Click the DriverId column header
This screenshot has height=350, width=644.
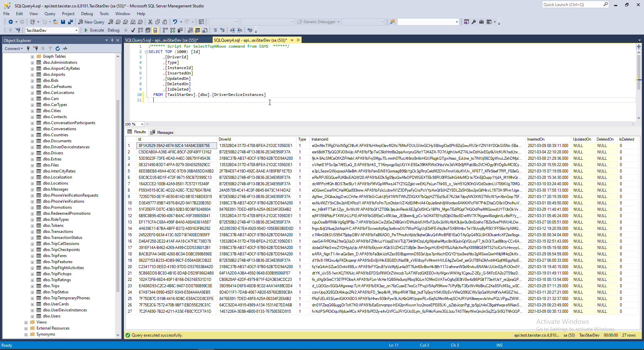[x=257, y=139]
